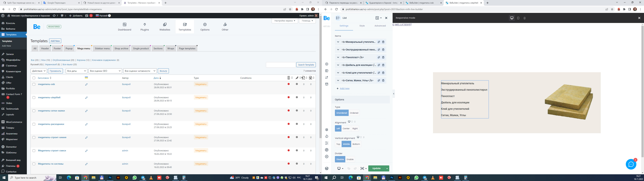Switch preview to tablet view in responsive bar
Viewport: 644px width, 181px height.
(x=518, y=18)
